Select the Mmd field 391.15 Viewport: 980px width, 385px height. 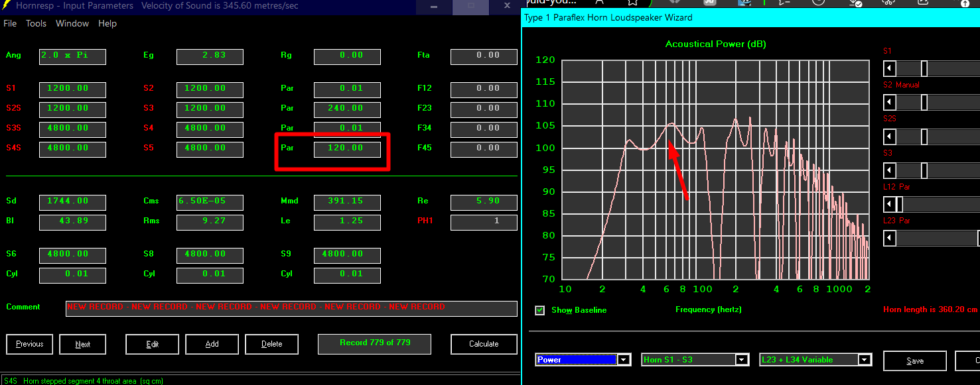[347, 202]
